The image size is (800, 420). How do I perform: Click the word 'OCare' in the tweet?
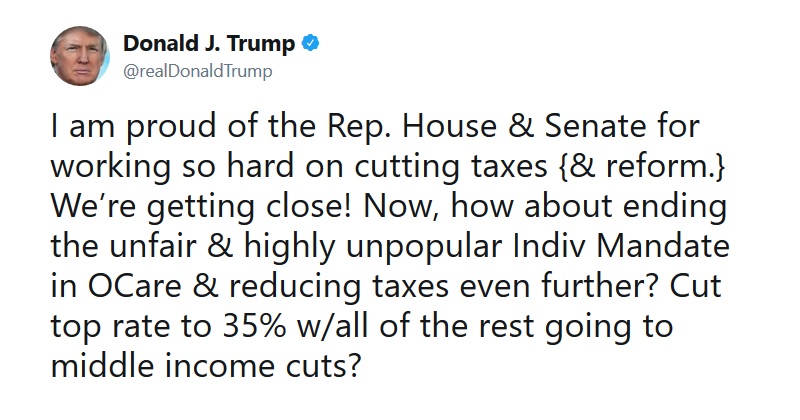[134, 286]
